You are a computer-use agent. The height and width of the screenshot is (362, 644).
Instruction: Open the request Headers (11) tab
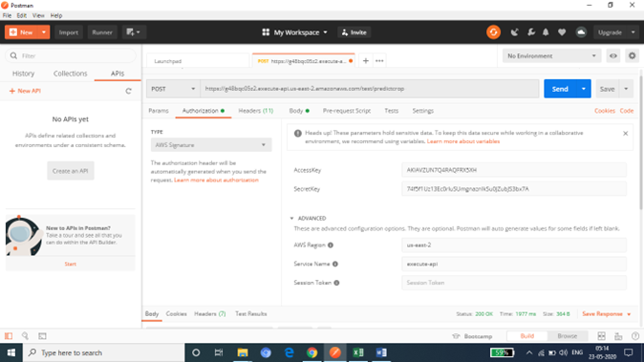click(255, 111)
